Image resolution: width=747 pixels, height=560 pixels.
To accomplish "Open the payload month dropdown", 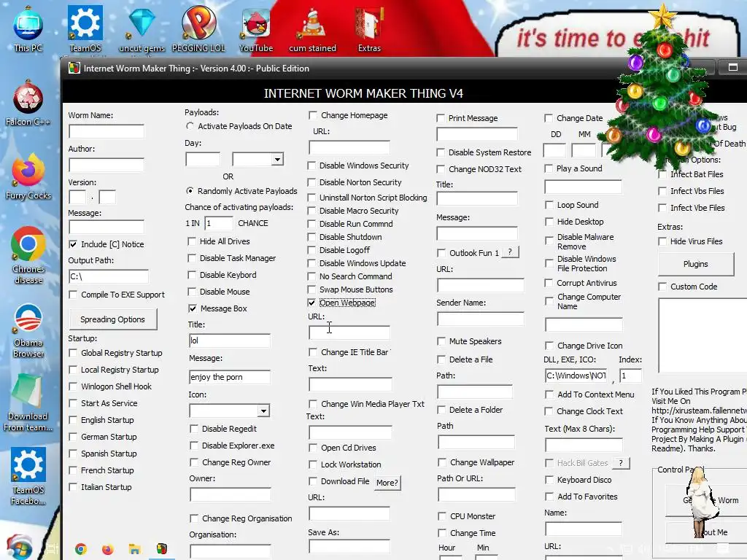I will 277,159.
